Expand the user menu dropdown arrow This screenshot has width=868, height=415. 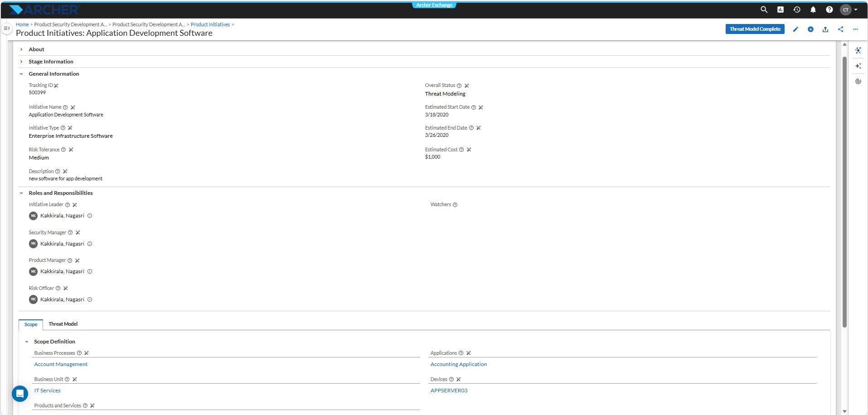click(856, 10)
